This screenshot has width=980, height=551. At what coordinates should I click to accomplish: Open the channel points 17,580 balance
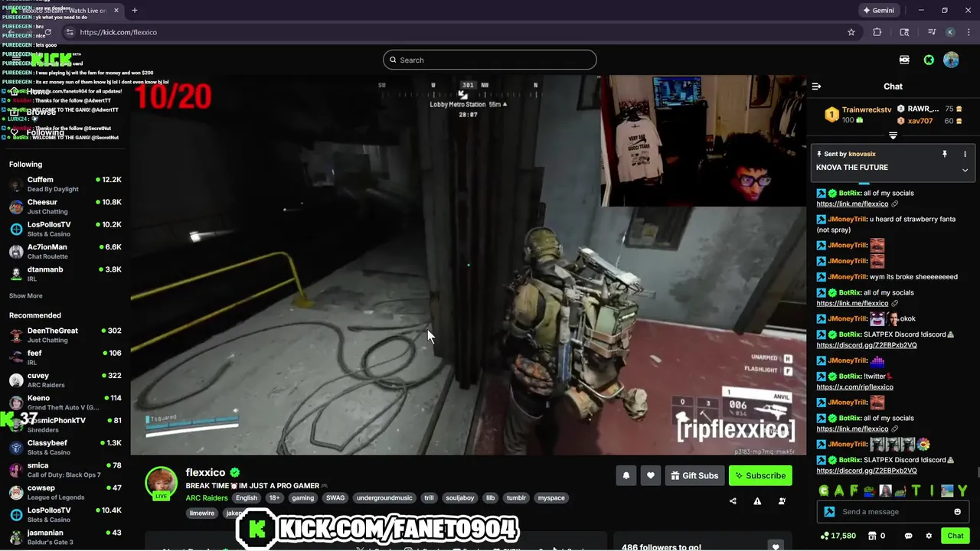click(838, 536)
